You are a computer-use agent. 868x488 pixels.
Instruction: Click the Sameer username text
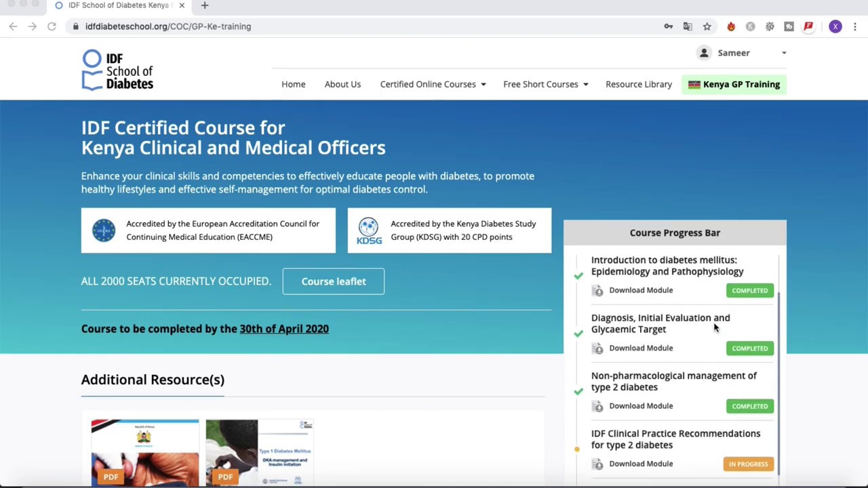pos(734,53)
